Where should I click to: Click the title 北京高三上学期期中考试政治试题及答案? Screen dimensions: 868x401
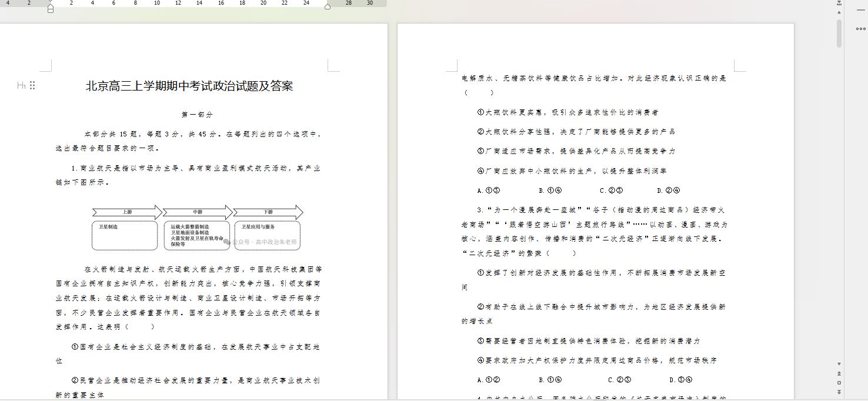coord(189,86)
